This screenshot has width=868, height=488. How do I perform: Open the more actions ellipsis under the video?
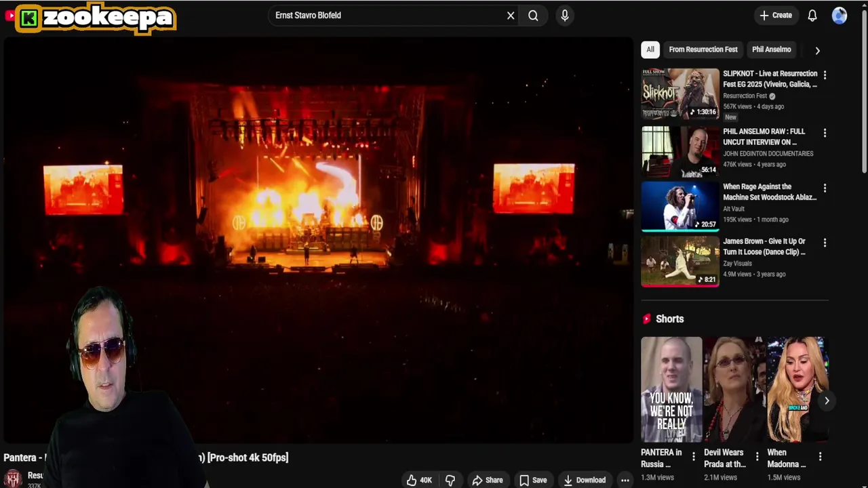(625, 480)
